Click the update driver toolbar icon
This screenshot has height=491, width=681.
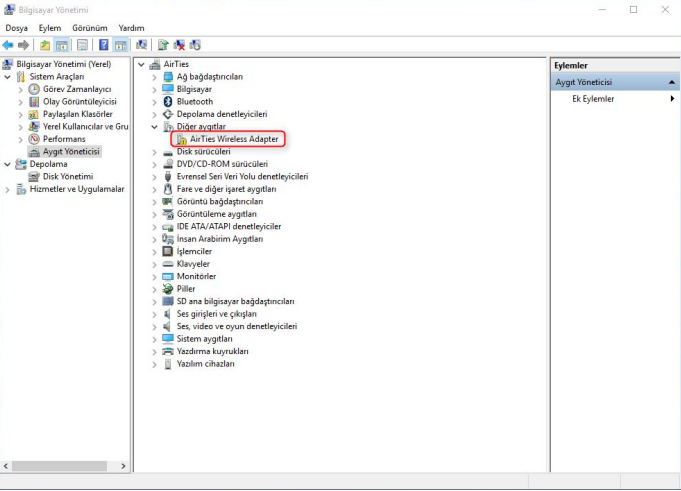tap(163, 45)
